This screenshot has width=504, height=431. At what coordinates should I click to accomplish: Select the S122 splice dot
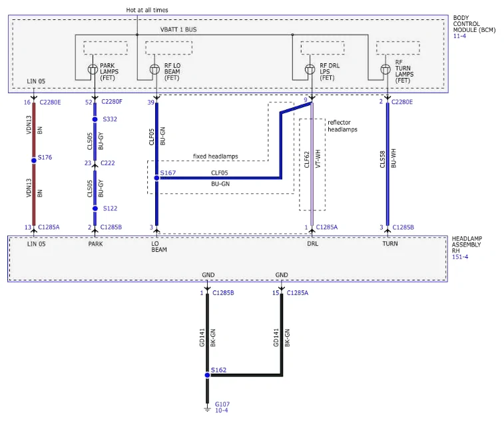click(95, 209)
